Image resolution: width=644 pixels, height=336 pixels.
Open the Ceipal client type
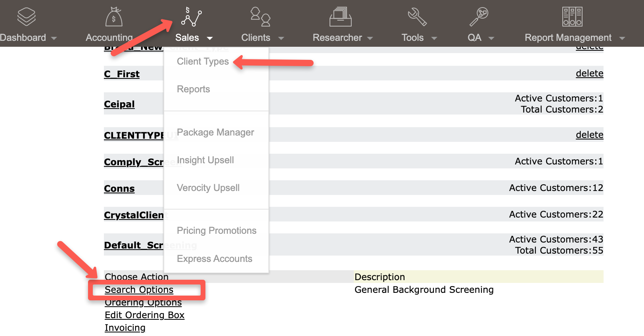pyautogui.click(x=119, y=104)
